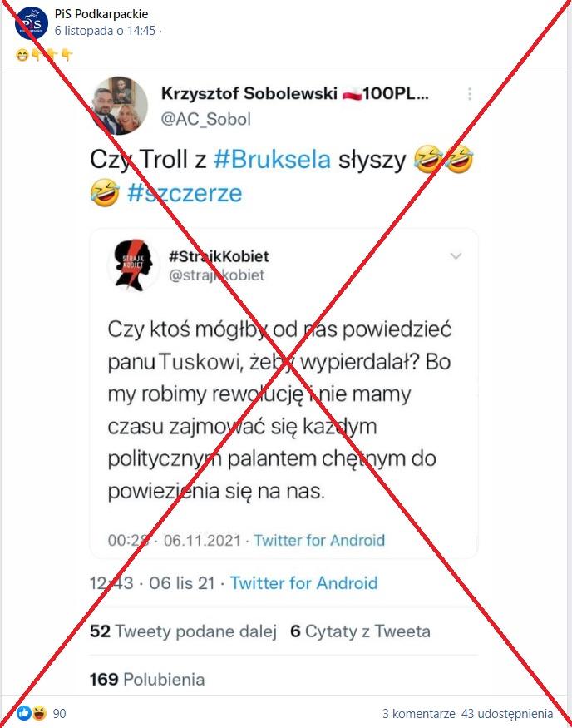Select the haha laughing reaction icon

(x=40, y=713)
